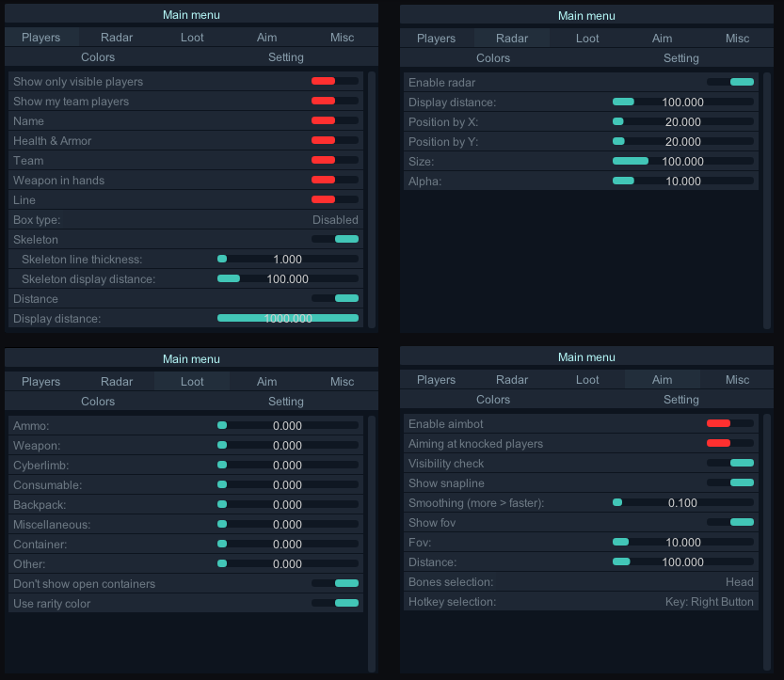This screenshot has width=784, height=680.
Task: Toggle "Aiming at knocked players"
Action: point(729,443)
